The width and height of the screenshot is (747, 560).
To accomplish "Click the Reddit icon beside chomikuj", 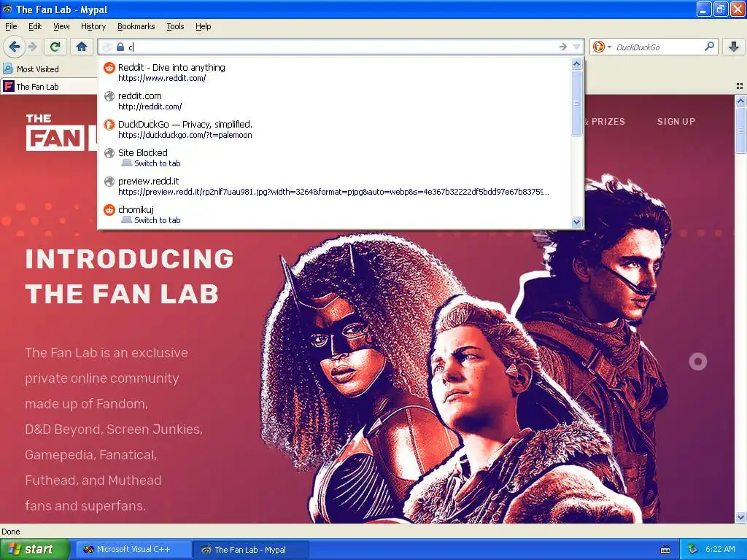I will point(109,209).
